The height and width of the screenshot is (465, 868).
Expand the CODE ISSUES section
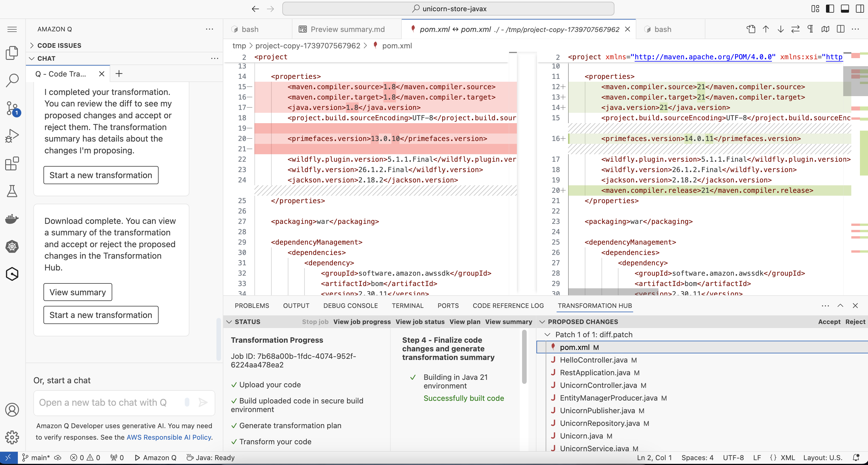click(59, 45)
